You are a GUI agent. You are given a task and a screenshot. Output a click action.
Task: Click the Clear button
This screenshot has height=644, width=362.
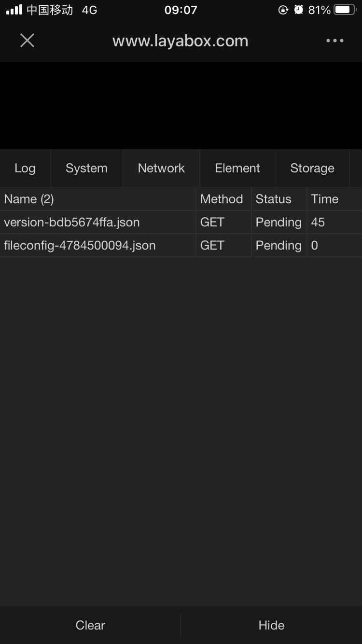coord(90,625)
